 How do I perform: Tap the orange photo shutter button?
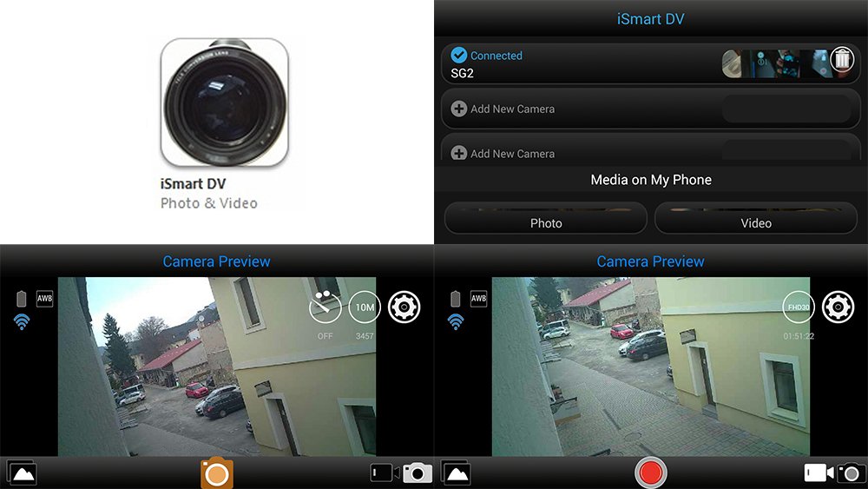pyautogui.click(x=216, y=473)
